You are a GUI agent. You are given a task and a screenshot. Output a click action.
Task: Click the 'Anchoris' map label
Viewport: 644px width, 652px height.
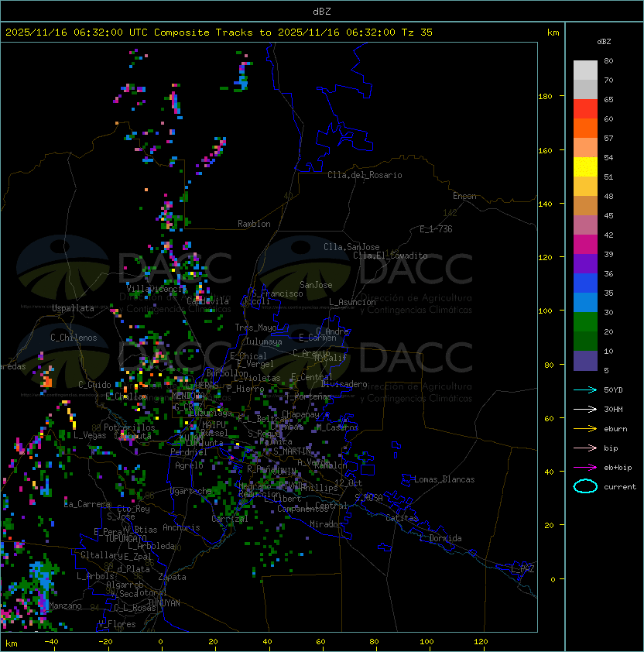pos(181,527)
